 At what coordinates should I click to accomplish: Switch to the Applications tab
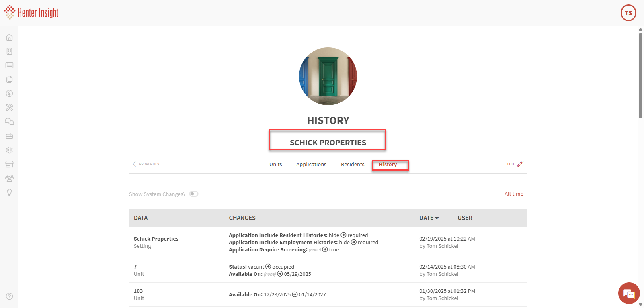[x=311, y=164]
